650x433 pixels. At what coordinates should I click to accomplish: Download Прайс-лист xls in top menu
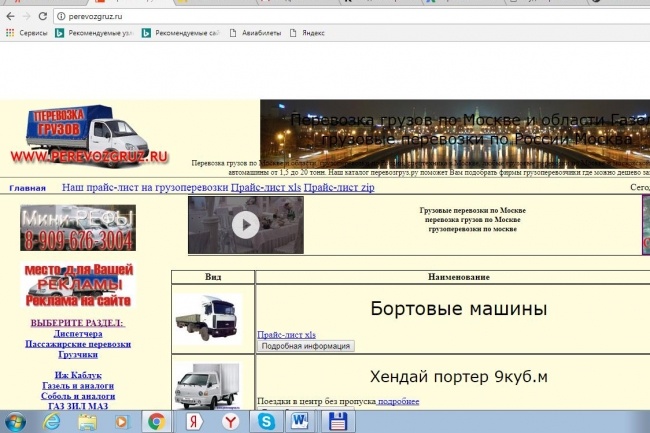click(266, 187)
